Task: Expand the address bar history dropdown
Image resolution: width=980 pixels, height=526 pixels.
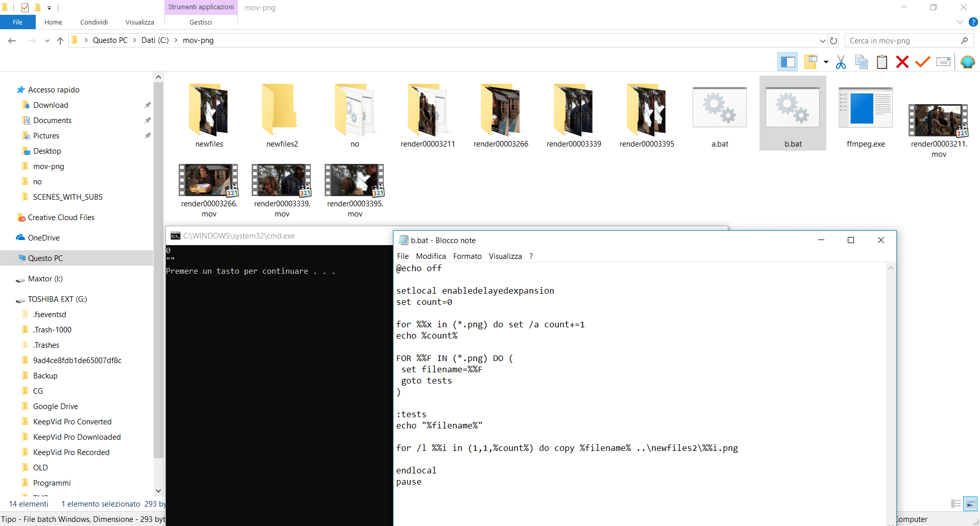Action: pos(822,40)
